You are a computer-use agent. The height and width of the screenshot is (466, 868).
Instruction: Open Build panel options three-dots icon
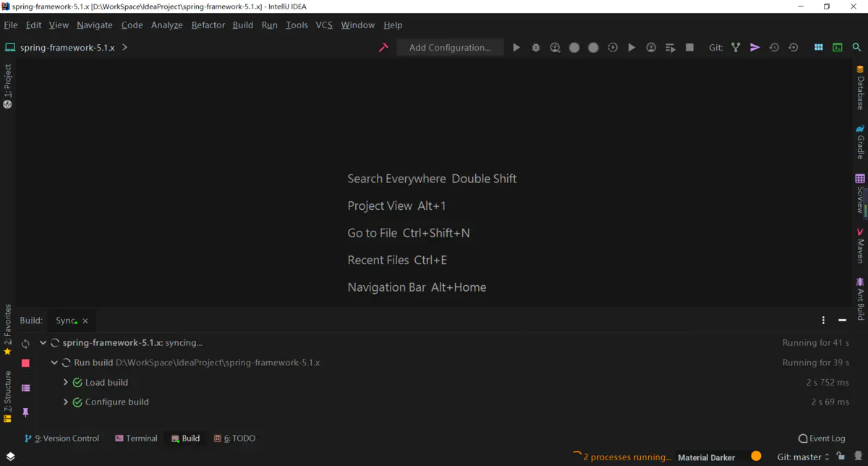coord(823,320)
